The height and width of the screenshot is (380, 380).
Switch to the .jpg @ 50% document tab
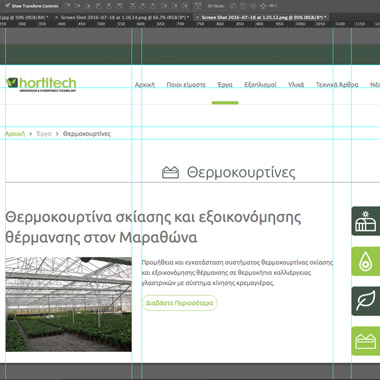point(24,17)
